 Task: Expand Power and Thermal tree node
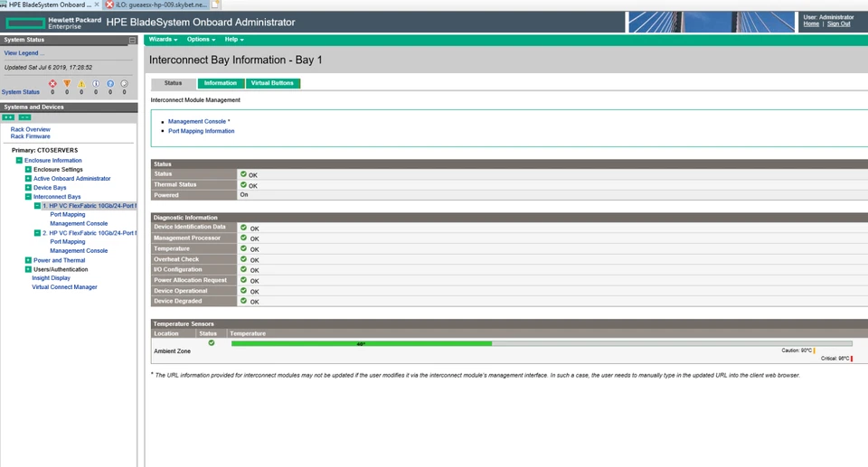coord(28,260)
